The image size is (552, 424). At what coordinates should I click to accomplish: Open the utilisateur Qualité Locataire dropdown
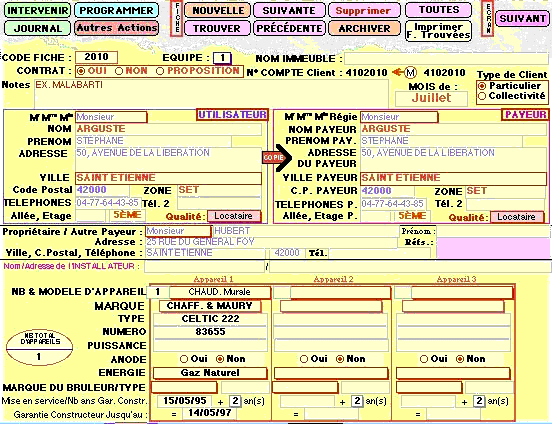tap(234, 216)
